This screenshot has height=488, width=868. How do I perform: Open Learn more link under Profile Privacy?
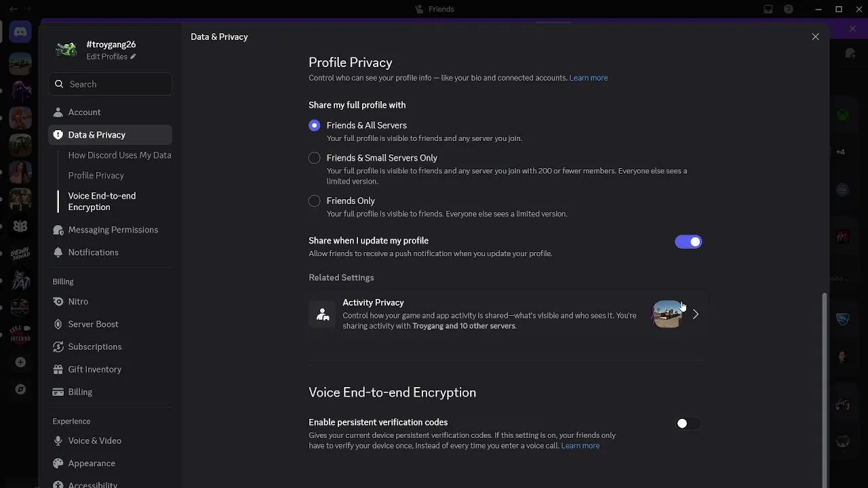pos(588,78)
